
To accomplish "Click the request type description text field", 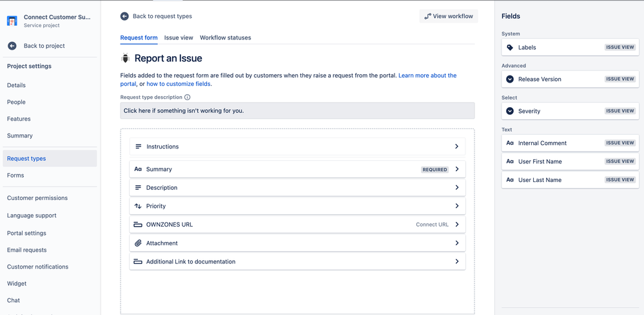I will [297, 110].
